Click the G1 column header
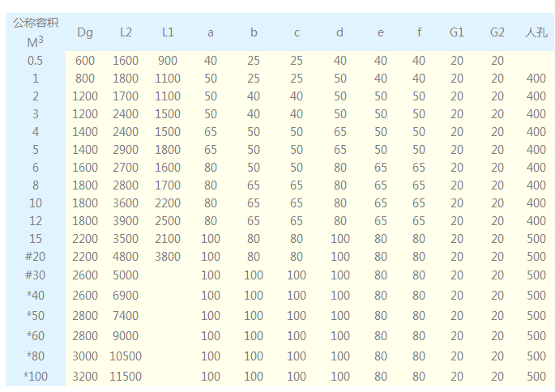The height and width of the screenshot is (392, 555). click(x=457, y=32)
